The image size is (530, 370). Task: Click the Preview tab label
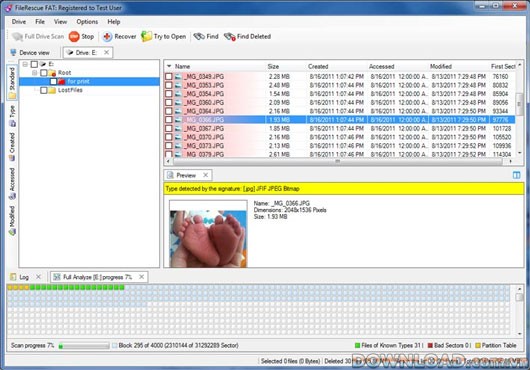pyautogui.click(x=186, y=175)
